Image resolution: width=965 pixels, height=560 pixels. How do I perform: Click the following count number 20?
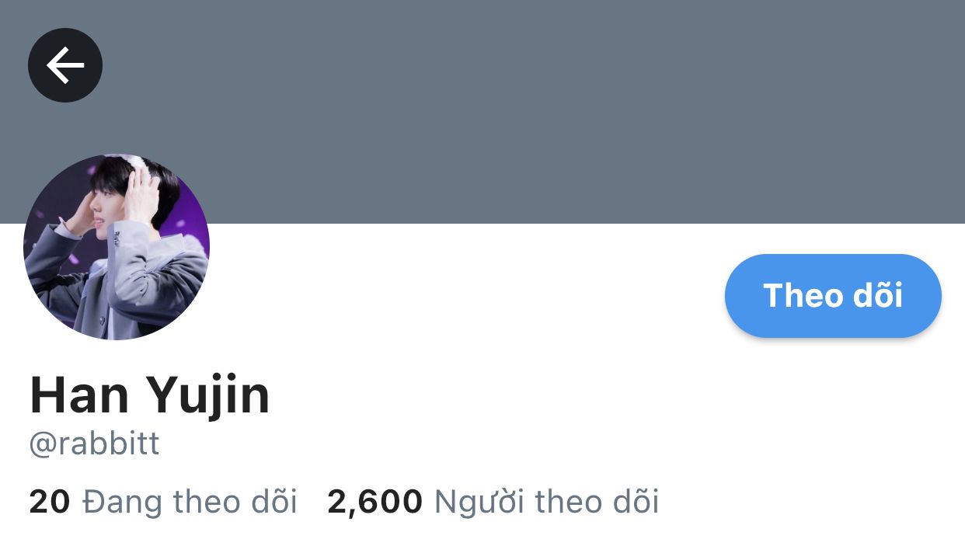(50, 502)
